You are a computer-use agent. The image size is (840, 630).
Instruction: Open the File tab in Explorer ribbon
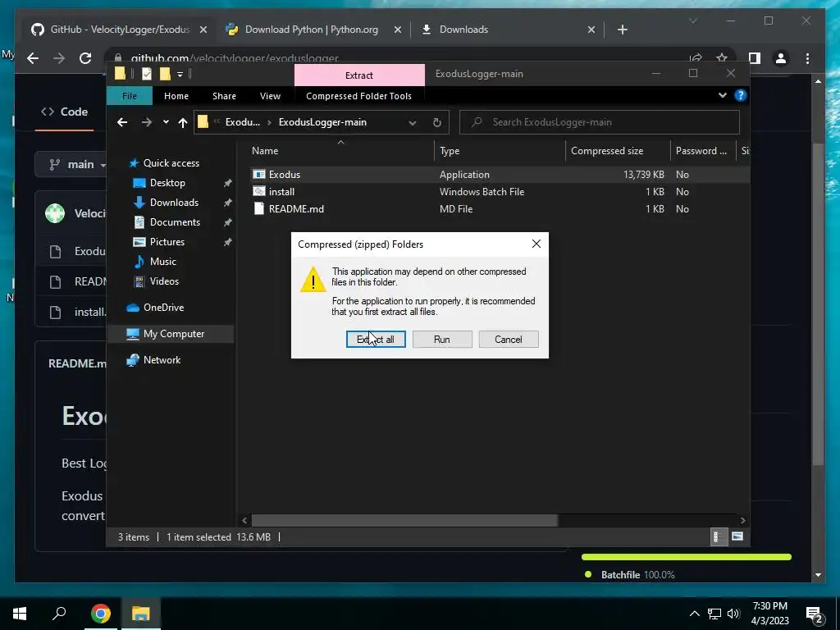coord(130,96)
